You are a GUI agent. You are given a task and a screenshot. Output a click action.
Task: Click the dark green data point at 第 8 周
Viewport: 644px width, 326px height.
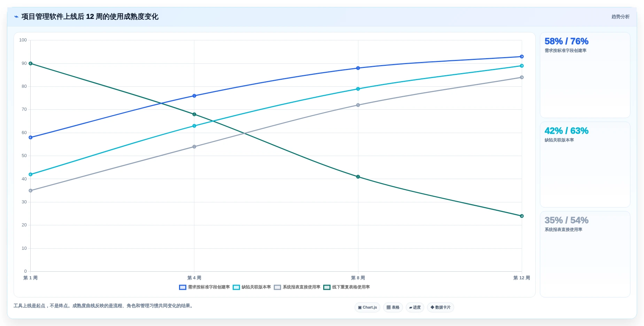358,177
